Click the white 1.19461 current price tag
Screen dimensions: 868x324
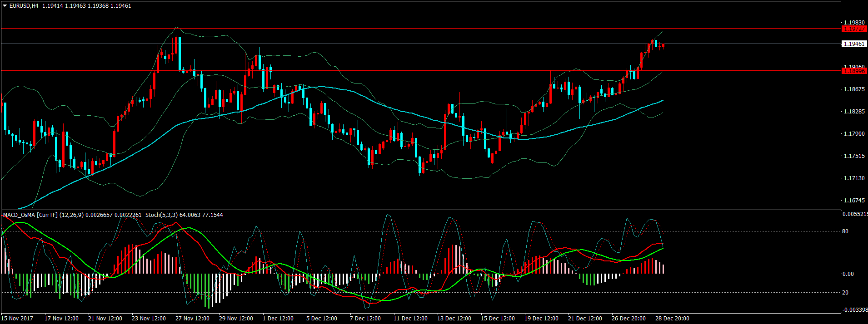tap(854, 44)
